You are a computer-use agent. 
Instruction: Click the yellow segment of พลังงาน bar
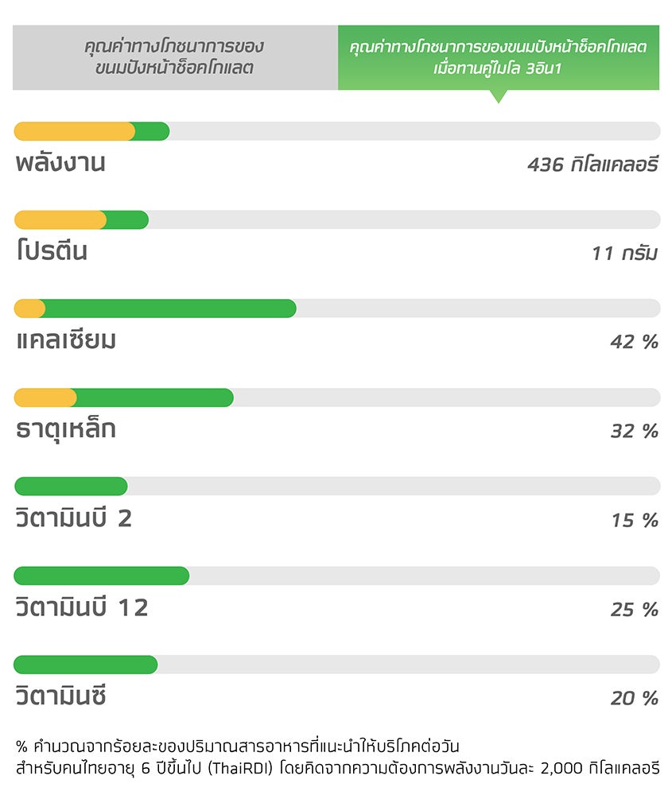(x=74, y=131)
